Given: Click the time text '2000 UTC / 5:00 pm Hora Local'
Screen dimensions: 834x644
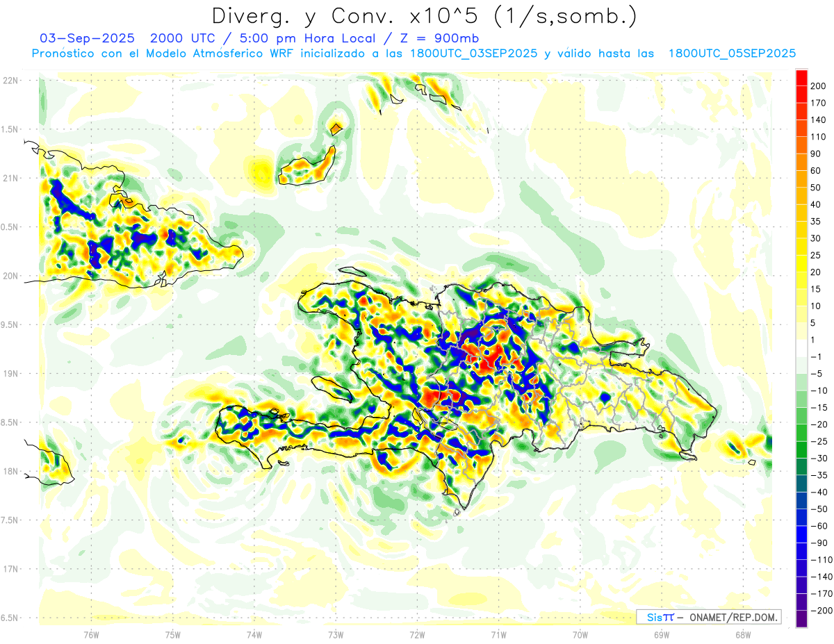Looking at the screenshot, I should tap(265, 38).
